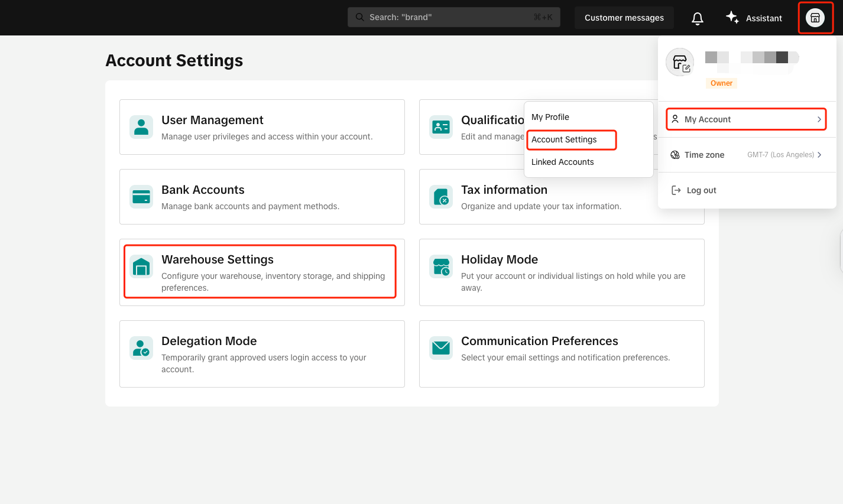Click the User Management person icon
843x504 pixels.
[141, 127]
